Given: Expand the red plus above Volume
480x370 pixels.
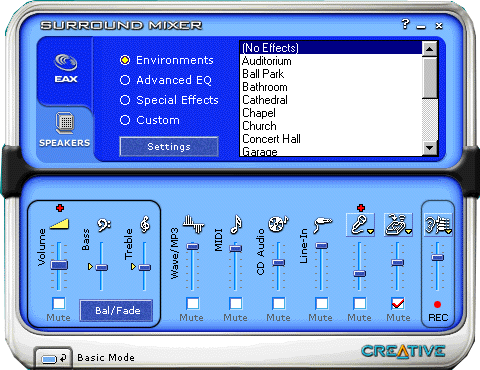Looking at the screenshot, I should tap(60, 208).
